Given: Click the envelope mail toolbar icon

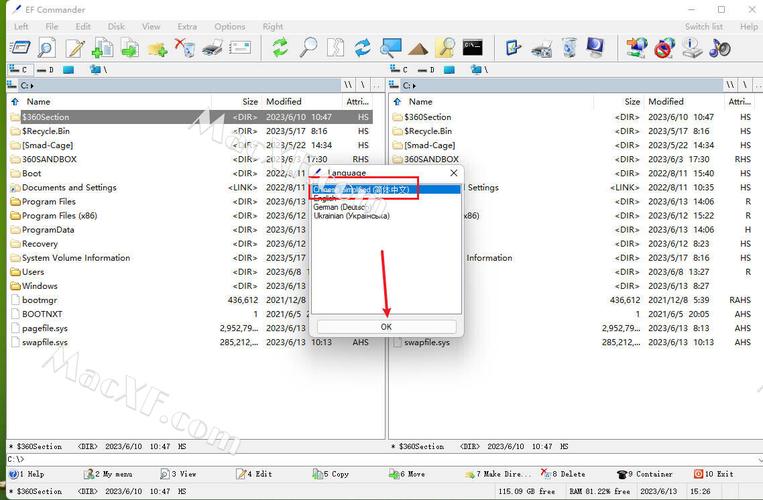Looking at the screenshot, I should coord(240,48).
